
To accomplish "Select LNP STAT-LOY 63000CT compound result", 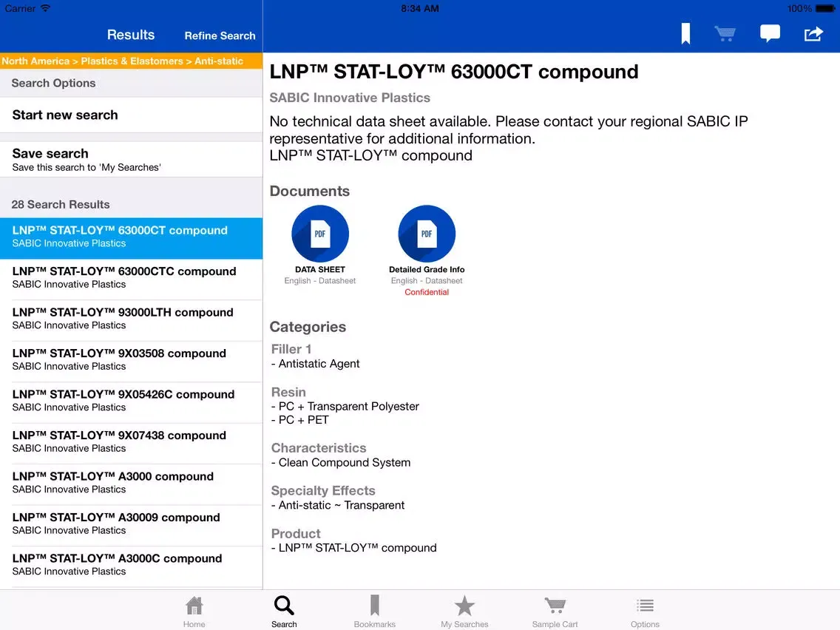I will pyautogui.click(x=132, y=238).
